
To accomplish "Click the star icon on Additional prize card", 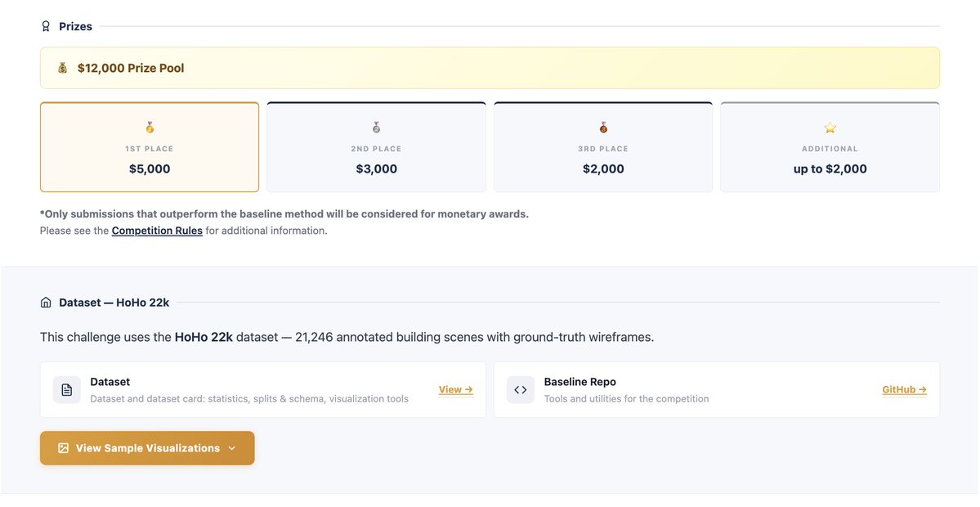I will pos(830,128).
